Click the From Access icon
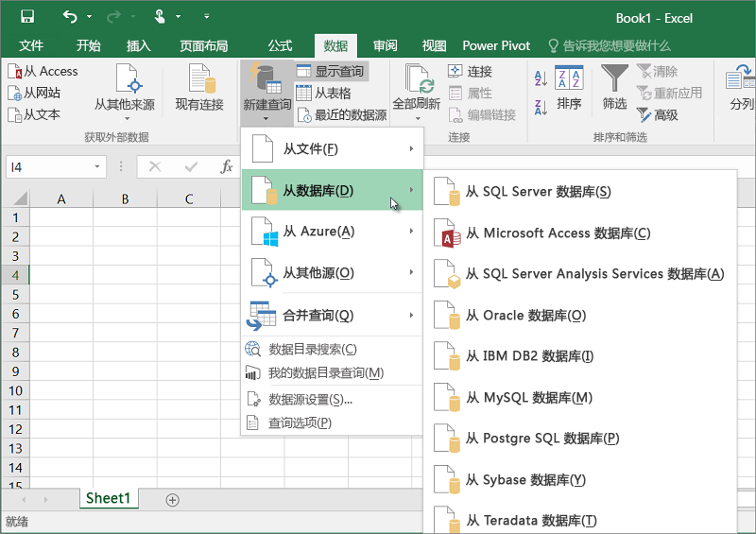The width and height of the screenshot is (756, 534). (15, 72)
